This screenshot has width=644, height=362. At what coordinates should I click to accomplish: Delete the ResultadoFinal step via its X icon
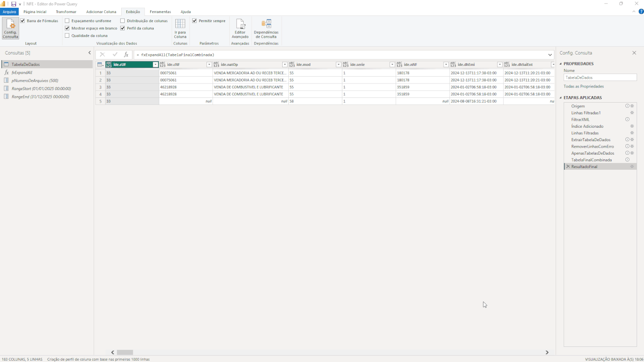coord(568,166)
